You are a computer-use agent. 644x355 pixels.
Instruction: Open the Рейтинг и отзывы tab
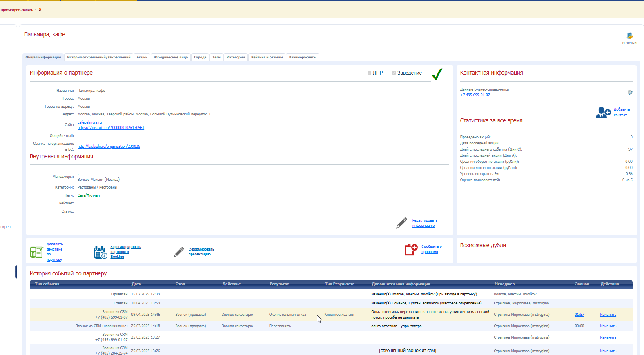click(267, 57)
